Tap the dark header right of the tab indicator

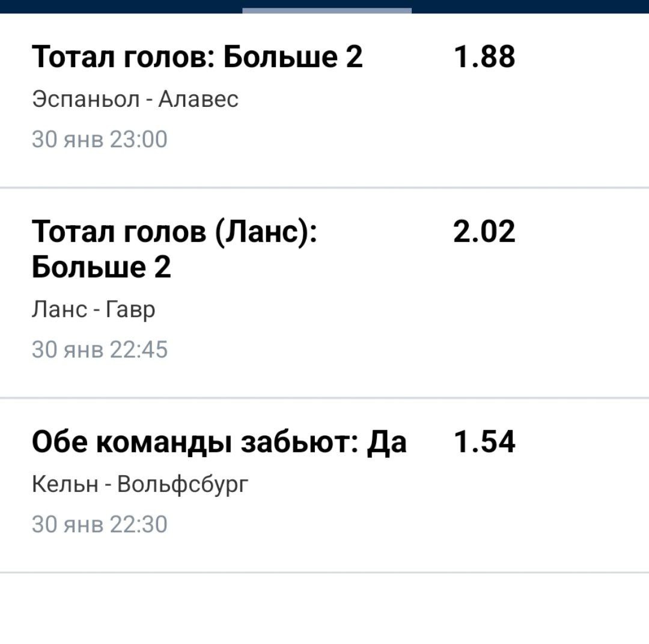point(529,6)
